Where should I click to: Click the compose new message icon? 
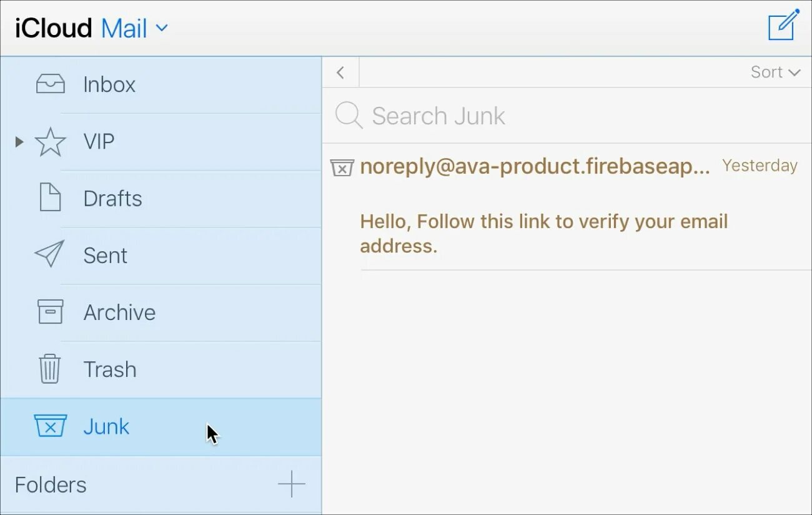pyautogui.click(x=783, y=24)
